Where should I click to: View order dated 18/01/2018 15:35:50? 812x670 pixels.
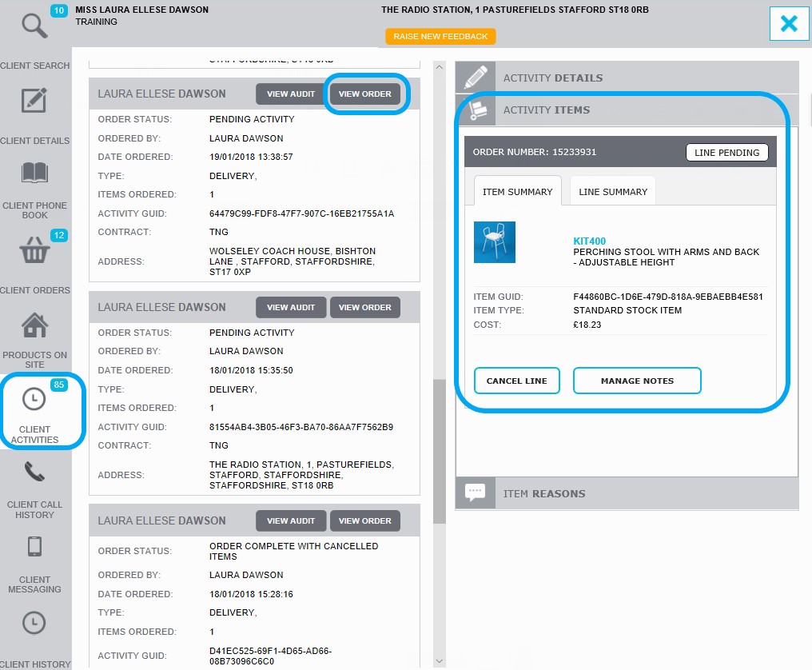(365, 307)
